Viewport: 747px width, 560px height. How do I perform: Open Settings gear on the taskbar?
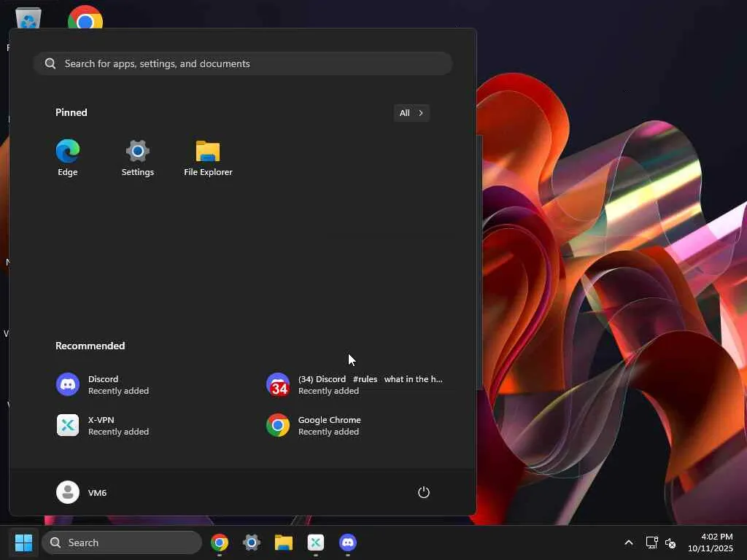tap(252, 542)
